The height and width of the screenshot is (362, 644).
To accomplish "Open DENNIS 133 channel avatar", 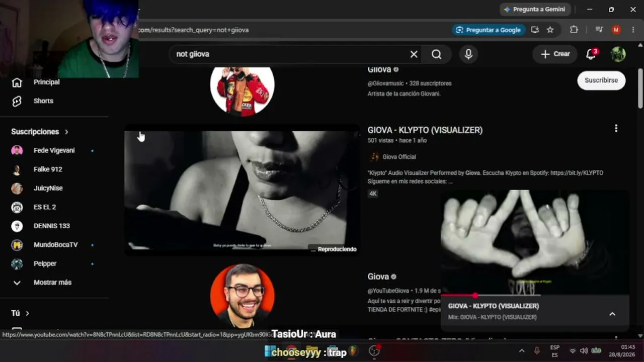I will [x=17, y=226].
